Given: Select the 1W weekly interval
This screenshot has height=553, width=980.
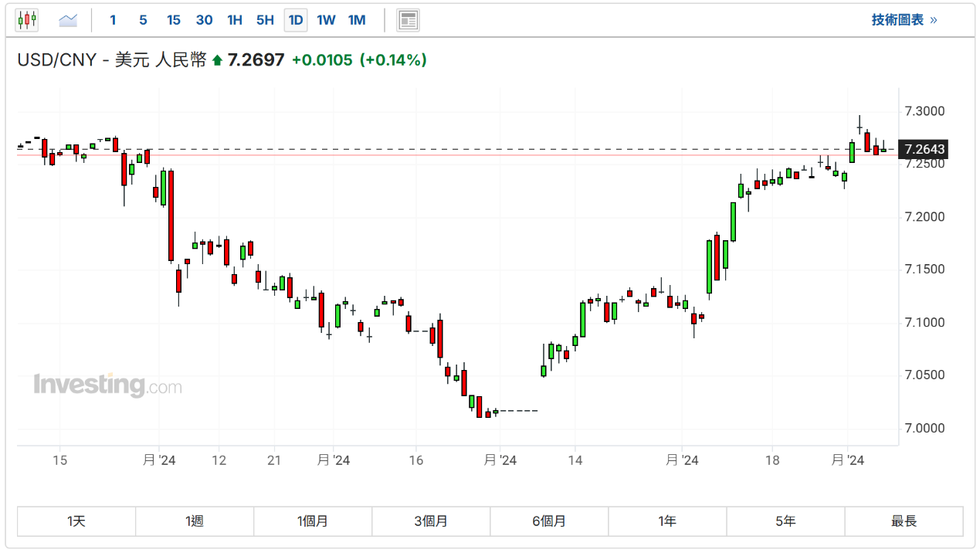Looking at the screenshot, I should (326, 20).
